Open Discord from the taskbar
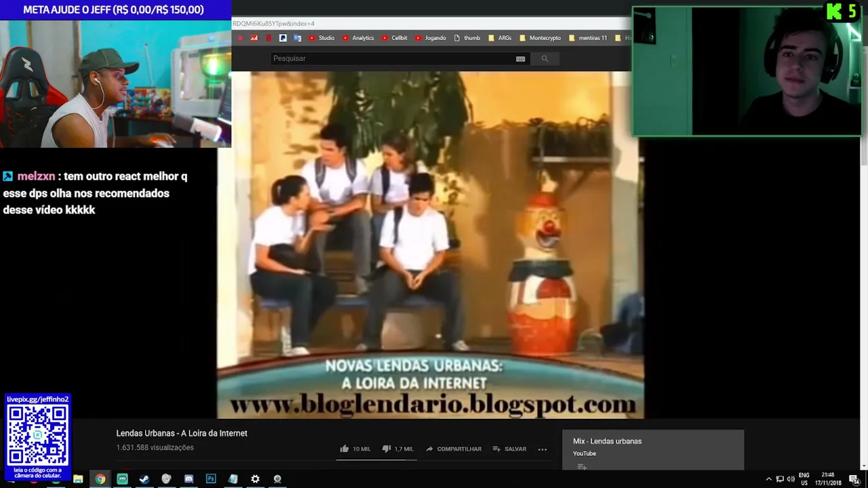The height and width of the screenshot is (488, 868). (x=189, y=479)
